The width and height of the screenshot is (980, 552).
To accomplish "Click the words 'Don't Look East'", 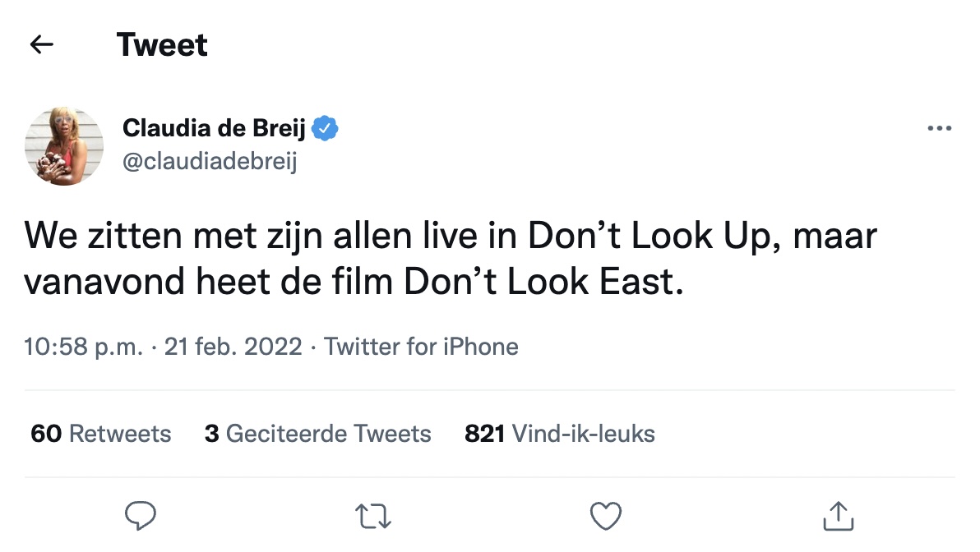I will point(542,282).
